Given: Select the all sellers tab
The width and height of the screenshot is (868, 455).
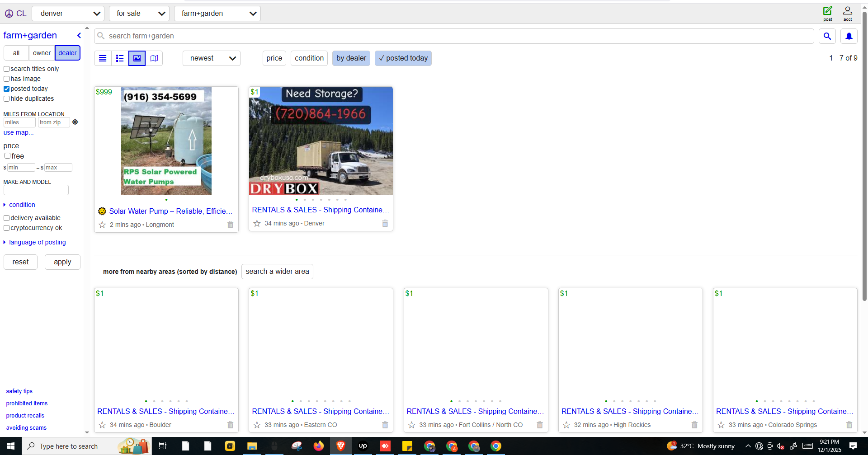Looking at the screenshot, I should (x=16, y=53).
